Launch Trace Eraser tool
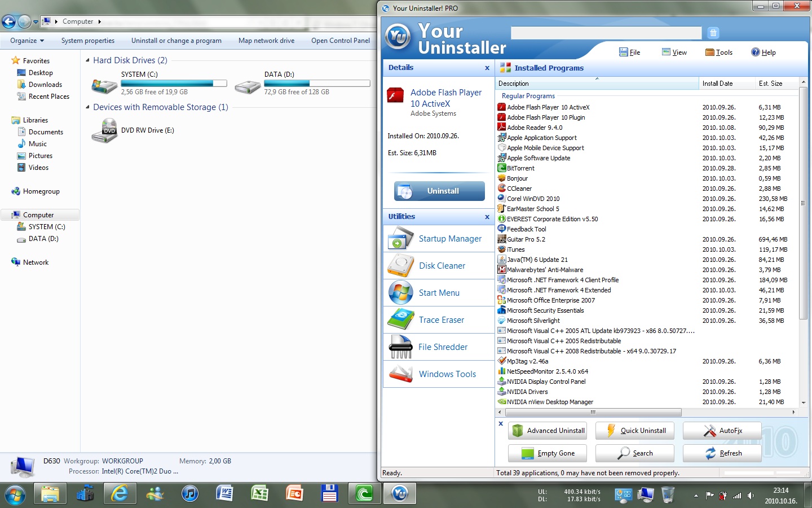This screenshot has width=812, height=508. [439, 320]
